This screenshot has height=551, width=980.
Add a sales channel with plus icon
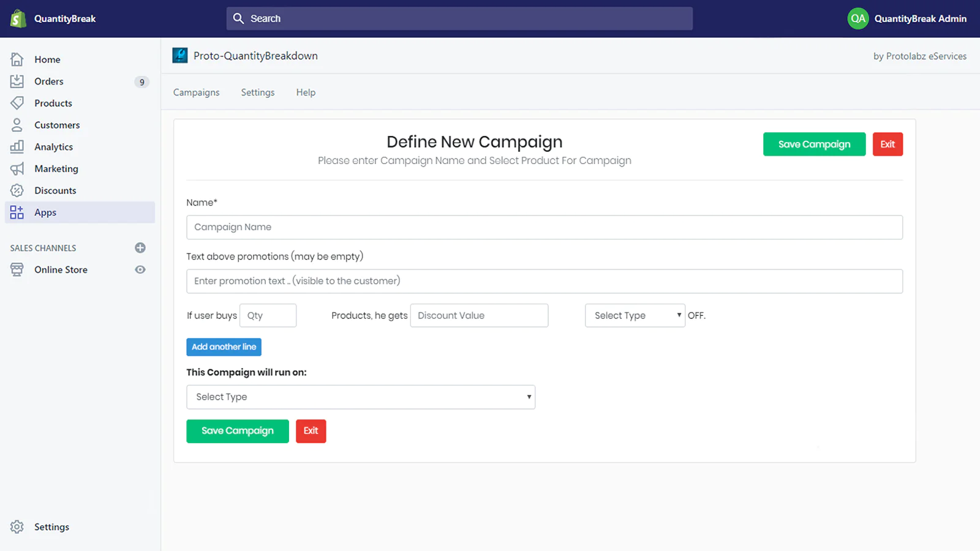140,248
